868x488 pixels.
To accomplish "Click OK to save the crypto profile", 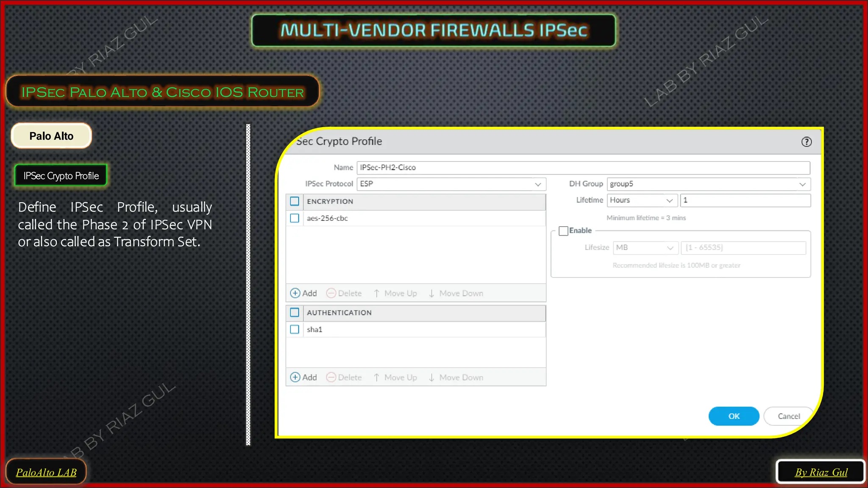I will [734, 416].
